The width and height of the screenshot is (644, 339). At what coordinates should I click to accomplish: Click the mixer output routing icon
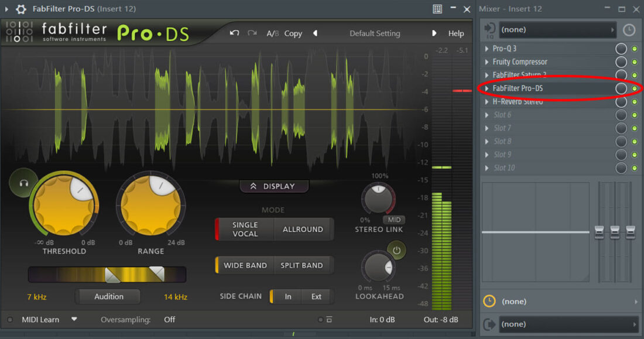(489, 324)
